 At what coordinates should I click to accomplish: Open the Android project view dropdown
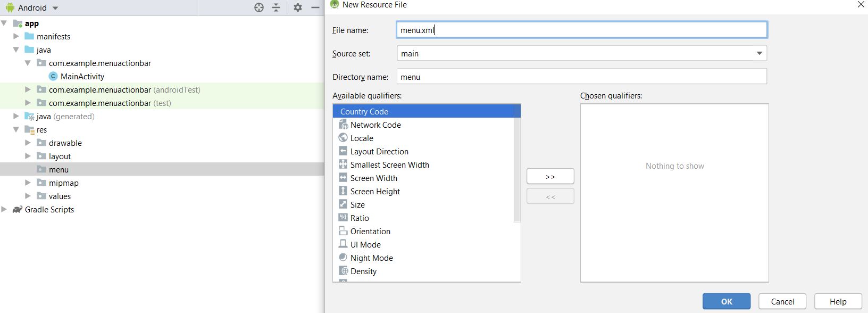55,8
